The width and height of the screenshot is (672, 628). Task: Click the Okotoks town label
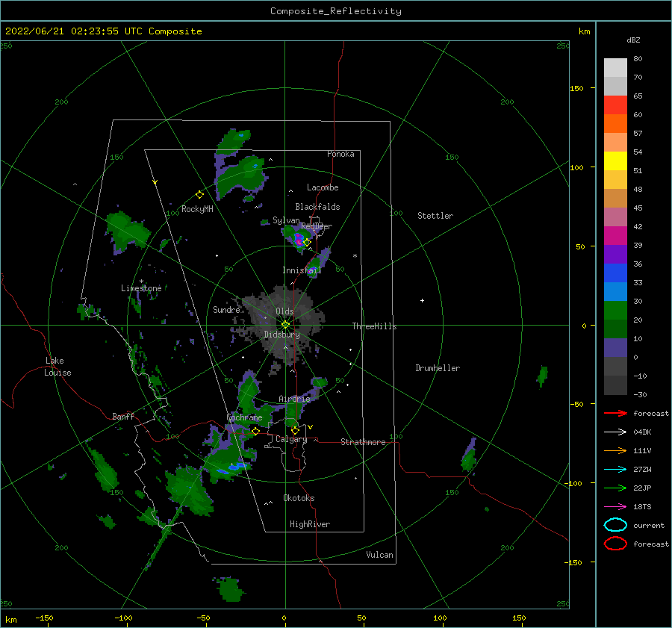coord(299,498)
